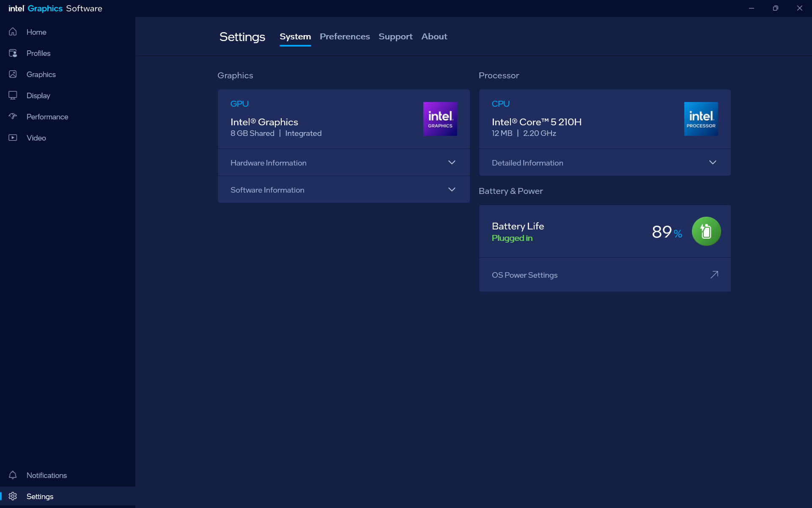812x508 pixels.
Task: Close the Intel Graphics Software window
Action: pos(800,8)
